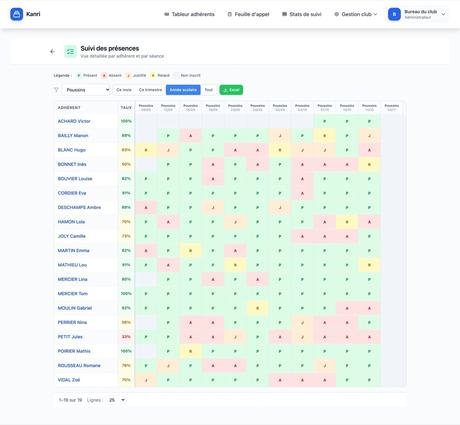Open Tableur adhérents in the navigation
The image size is (460, 425).
coord(189,14)
